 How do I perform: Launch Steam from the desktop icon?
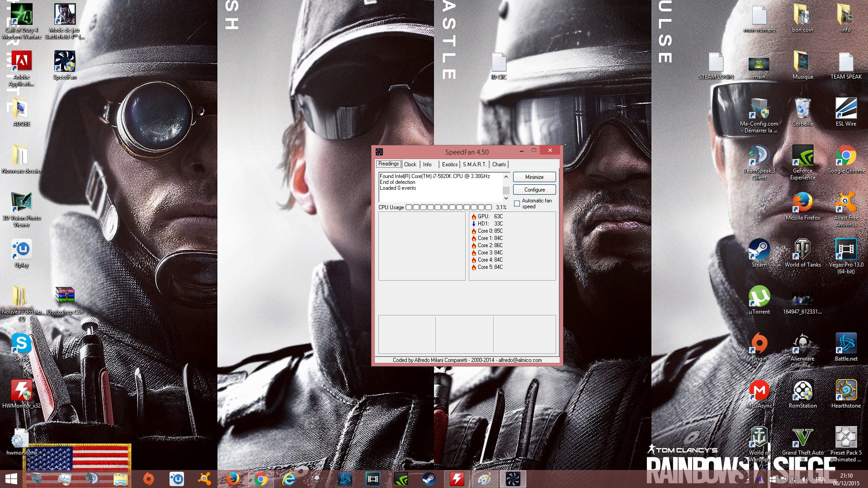pos(759,250)
